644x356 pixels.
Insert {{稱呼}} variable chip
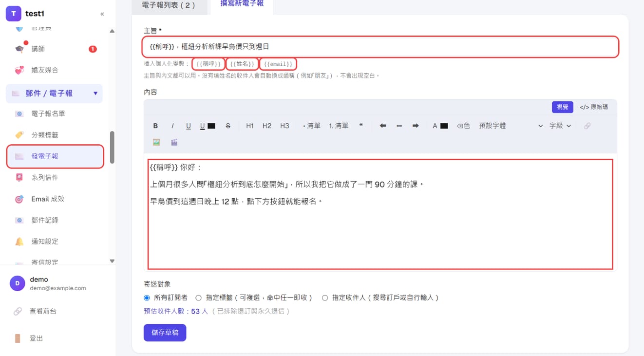point(208,64)
